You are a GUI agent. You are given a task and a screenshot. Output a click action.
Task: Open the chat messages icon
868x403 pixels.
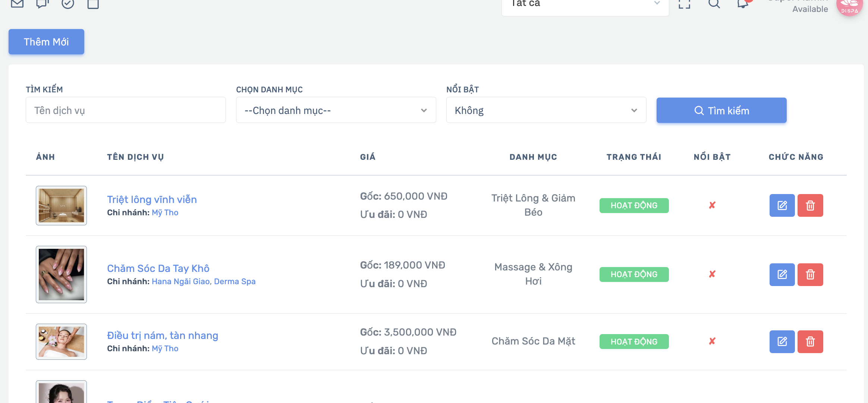pos(43,4)
